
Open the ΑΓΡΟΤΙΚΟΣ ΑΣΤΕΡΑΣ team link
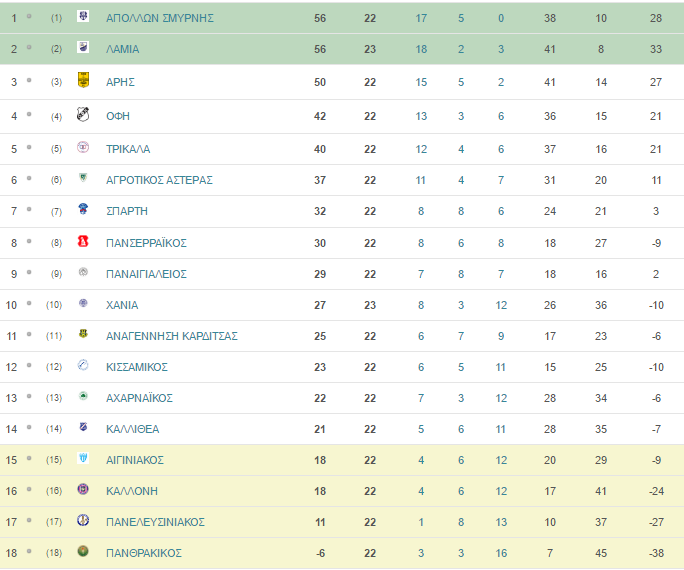click(159, 180)
